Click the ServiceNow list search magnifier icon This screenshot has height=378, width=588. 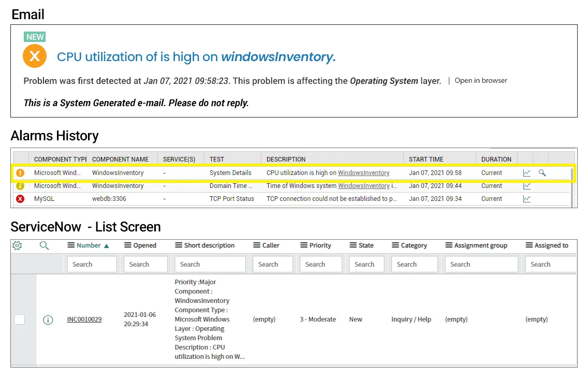[44, 245]
